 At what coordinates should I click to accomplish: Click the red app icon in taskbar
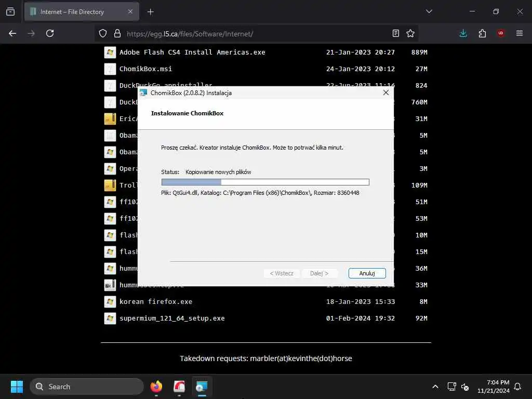click(x=179, y=387)
